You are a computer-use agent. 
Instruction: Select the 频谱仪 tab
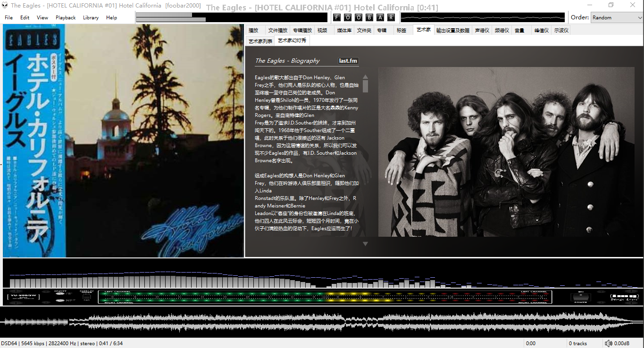pyautogui.click(x=502, y=30)
